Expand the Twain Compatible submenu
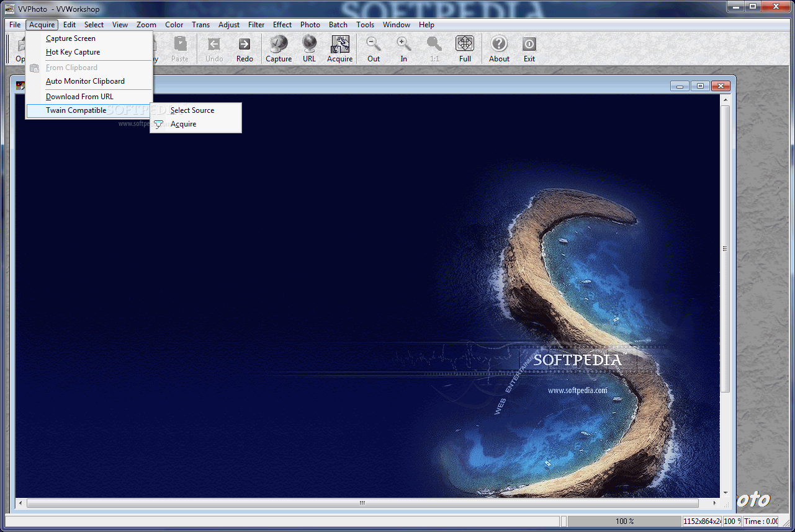The width and height of the screenshot is (795, 532). [x=89, y=110]
